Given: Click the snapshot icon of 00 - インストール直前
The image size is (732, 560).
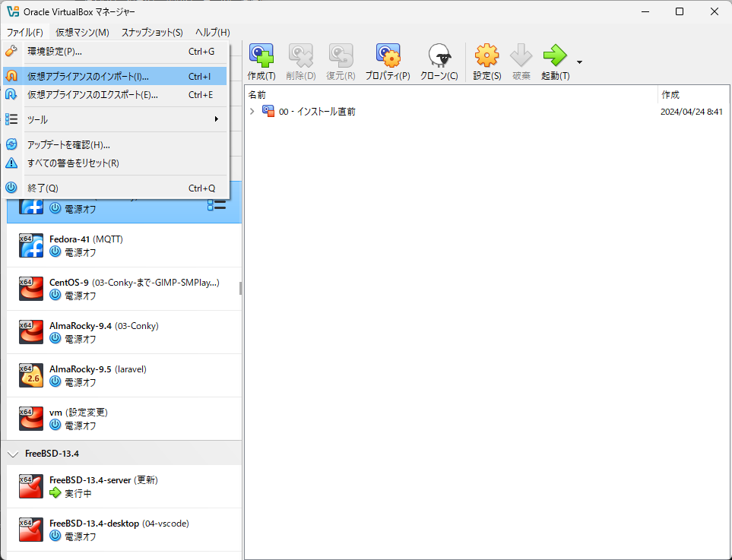Looking at the screenshot, I should click(x=268, y=111).
